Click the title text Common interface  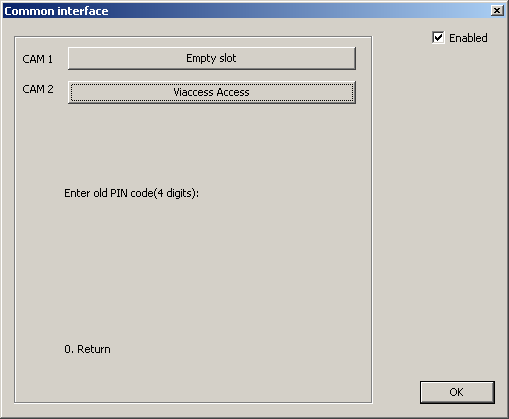56,11
